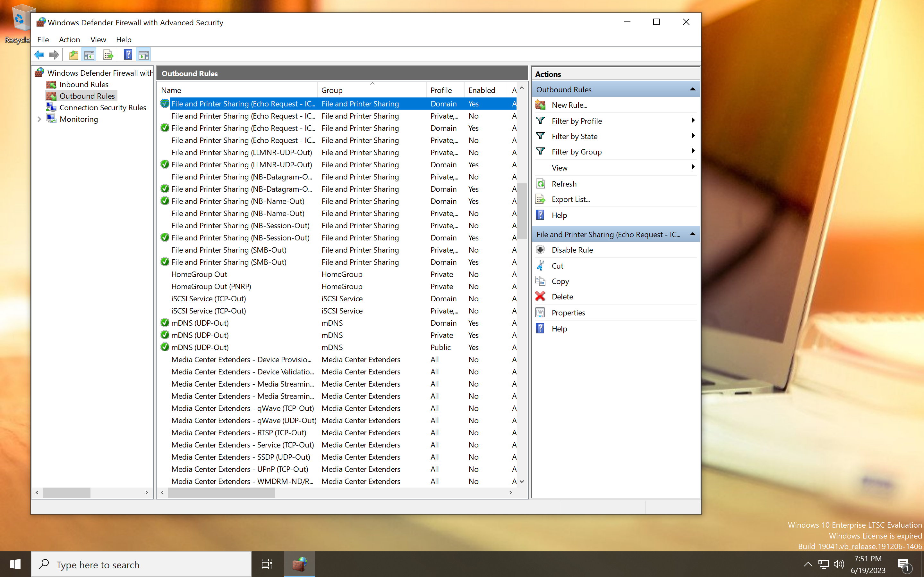Select the Show/Hide Console Tree toolbar icon
The width and height of the screenshot is (924, 577).
tap(89, 54)
